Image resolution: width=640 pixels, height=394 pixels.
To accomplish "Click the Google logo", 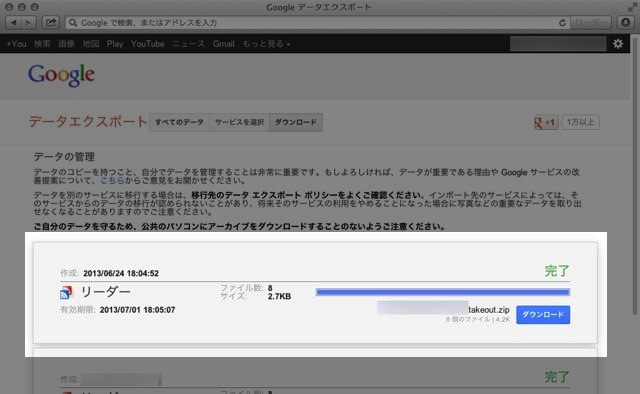I will pos(61,75).
